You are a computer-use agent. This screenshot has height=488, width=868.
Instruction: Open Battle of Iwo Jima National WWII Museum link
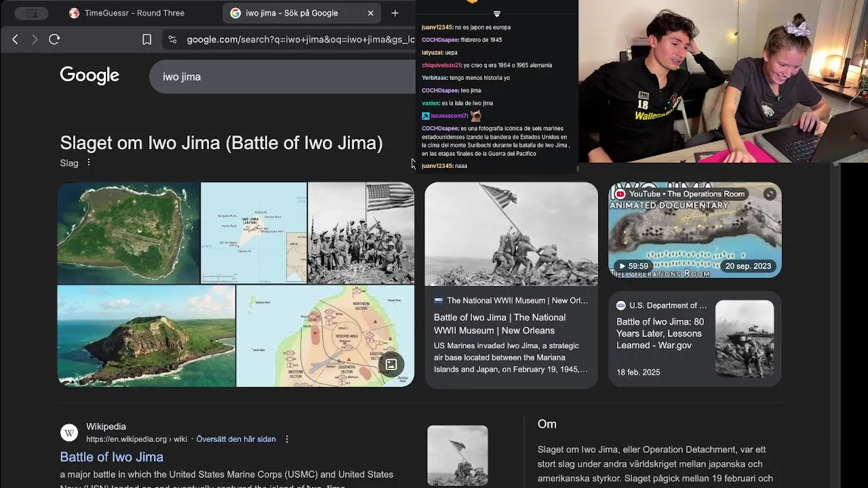(500, 324)
